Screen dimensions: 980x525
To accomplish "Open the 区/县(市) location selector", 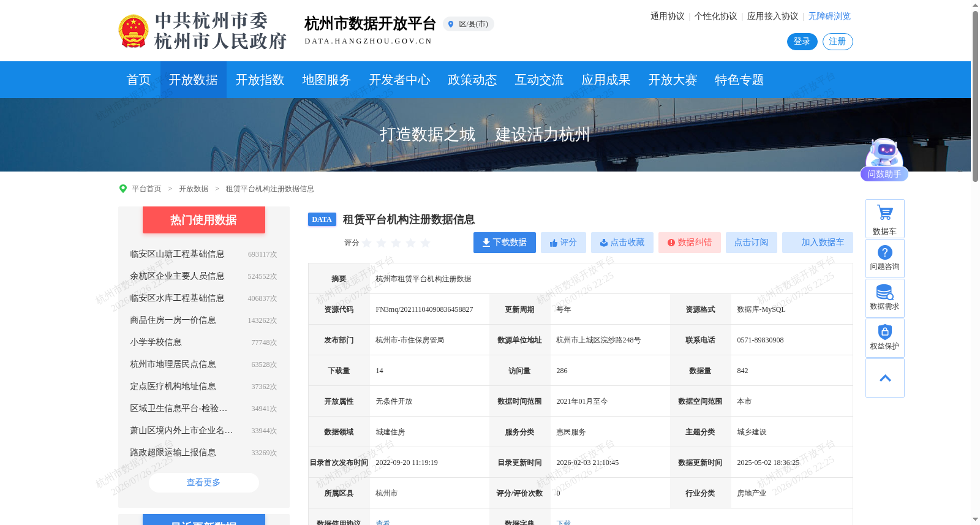I will pyautogui.click(x=469, y=25).
